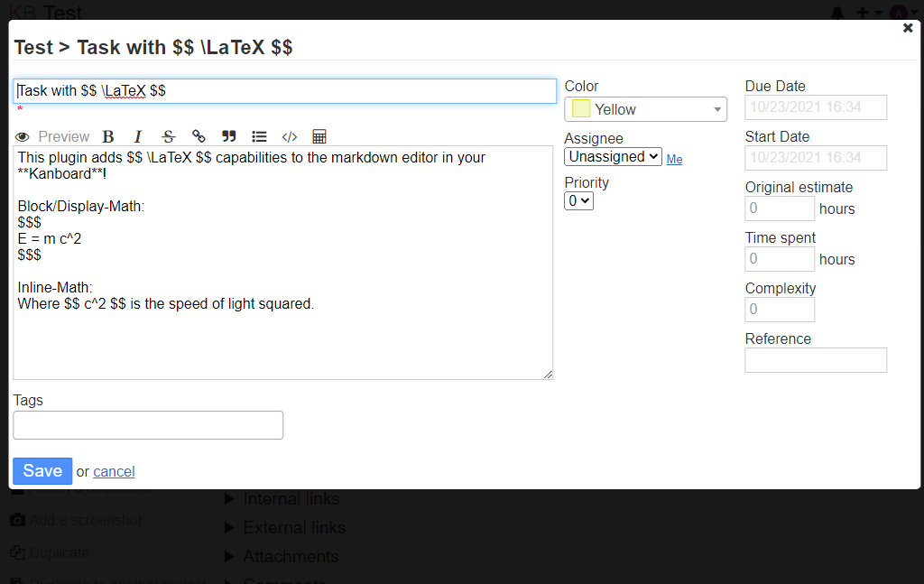Close the task edit dialog
This screenshot has height=584, width=924.
908,28
